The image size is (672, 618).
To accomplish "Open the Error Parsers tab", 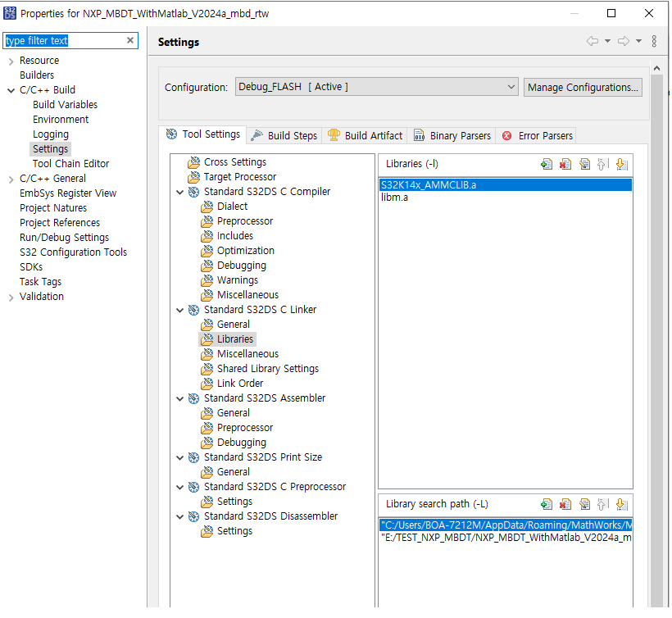I will coord(538,135).
